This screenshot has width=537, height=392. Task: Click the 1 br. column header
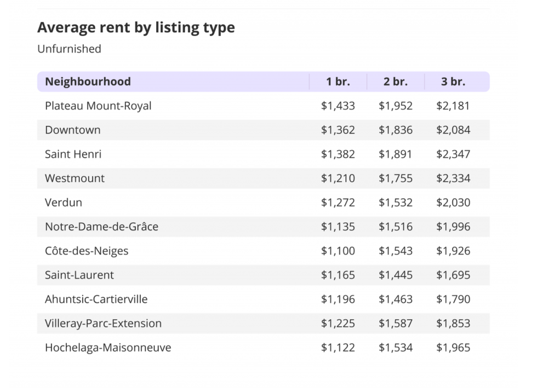point(338,82)
